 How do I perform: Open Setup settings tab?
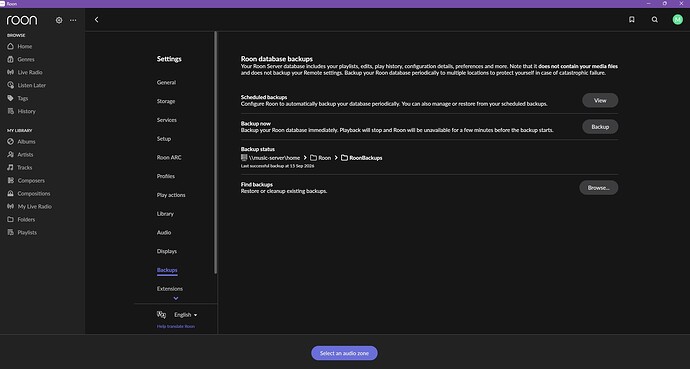pos(164,139)
